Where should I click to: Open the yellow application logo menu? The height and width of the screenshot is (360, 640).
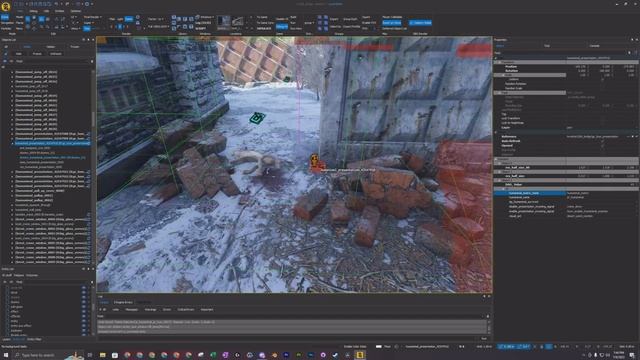coord(5,6)
